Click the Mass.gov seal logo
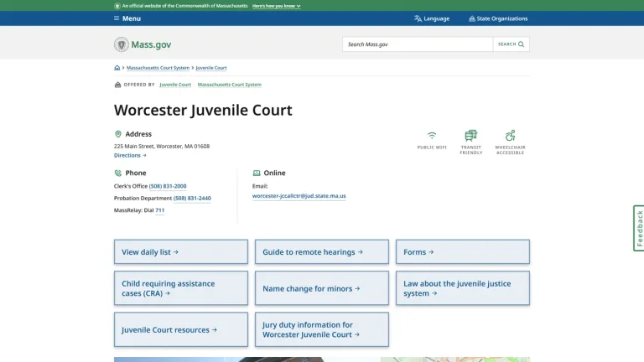This screenshot has height=362, width=644. (x=121, y=44)
